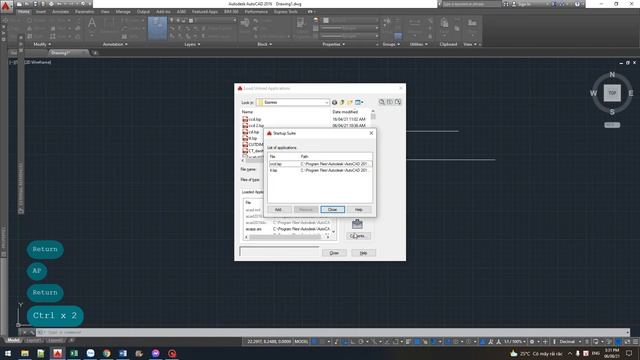Image resolution: width=640 pixels, height=360 pixels.
Task: Click Close in Startup Suite dialog
Action: 333,209
